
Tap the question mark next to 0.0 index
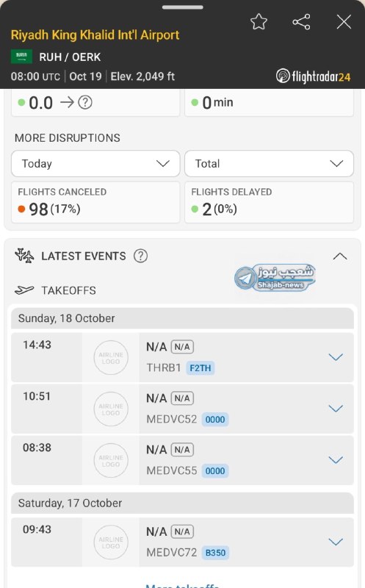[85, 102]
